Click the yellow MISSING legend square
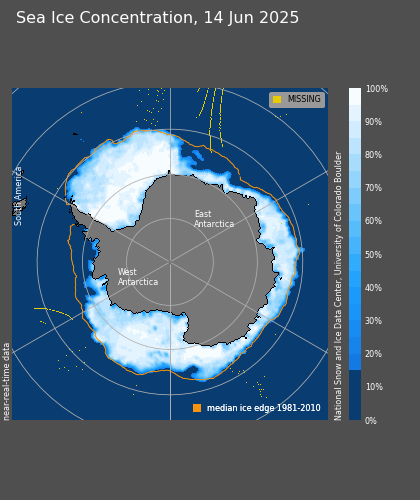 pyautogui.click(x=277, y=99)
